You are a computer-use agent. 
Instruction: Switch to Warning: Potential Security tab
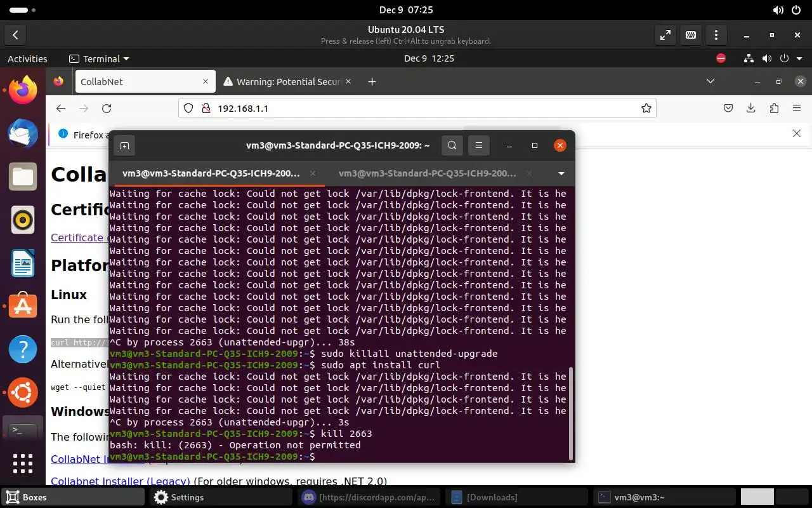pyautogui.click(x=289, y=82)
